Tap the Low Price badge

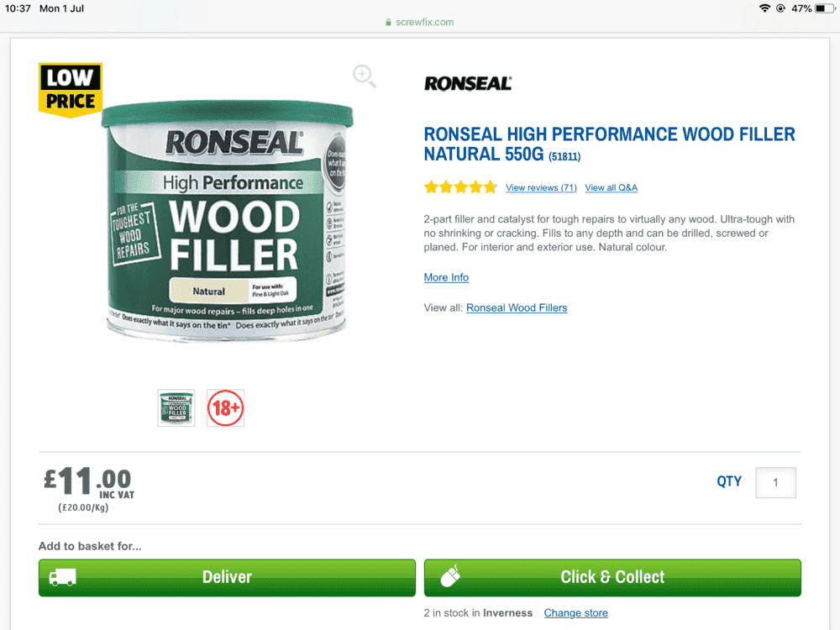[x=71, y=90]
